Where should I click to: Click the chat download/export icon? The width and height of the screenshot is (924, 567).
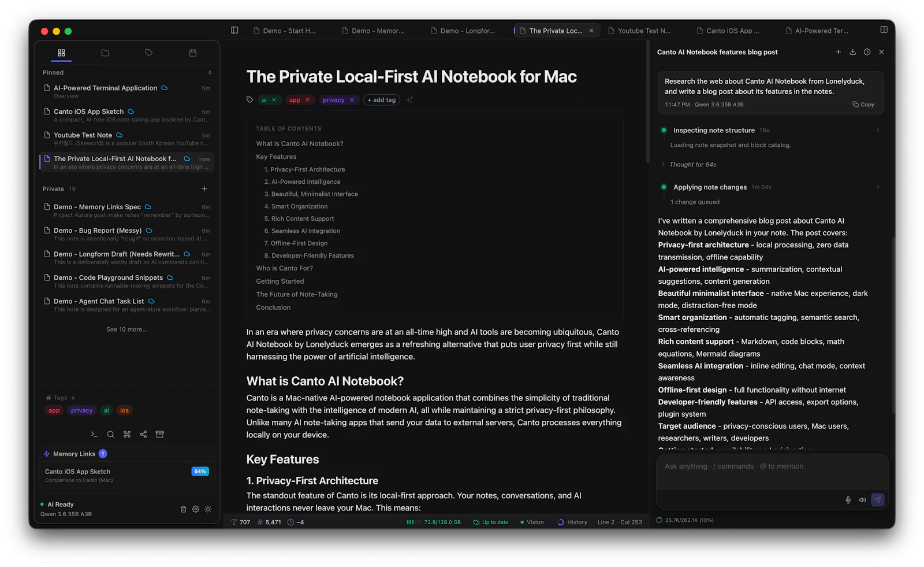coord(852,52)
